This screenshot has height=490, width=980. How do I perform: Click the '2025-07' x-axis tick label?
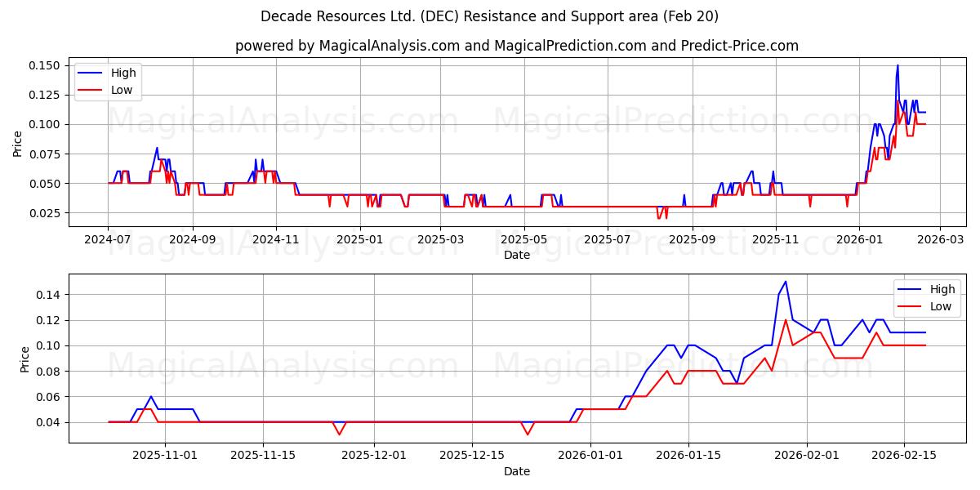coord(608,239)
